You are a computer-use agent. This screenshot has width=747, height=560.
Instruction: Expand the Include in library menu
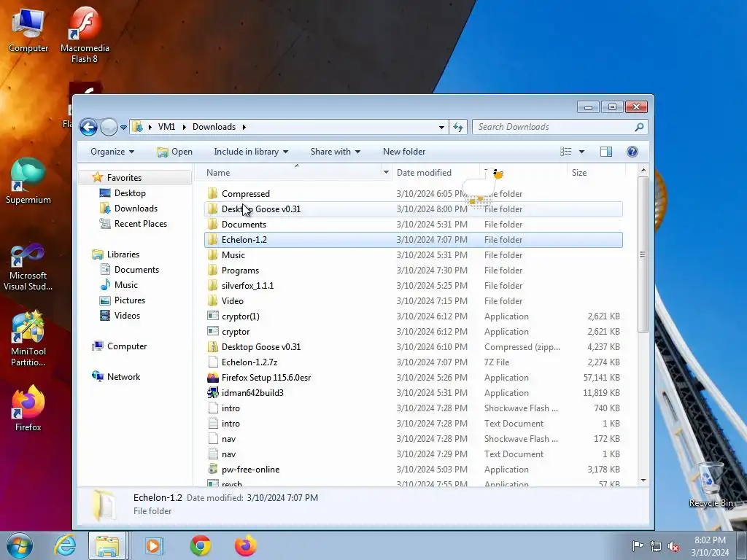[251, 152]
